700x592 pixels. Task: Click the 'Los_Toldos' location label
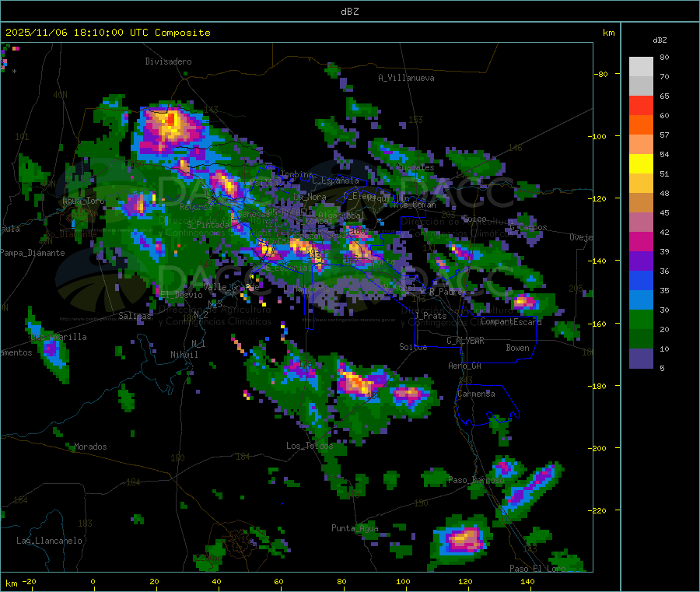(x=310, y=446)
